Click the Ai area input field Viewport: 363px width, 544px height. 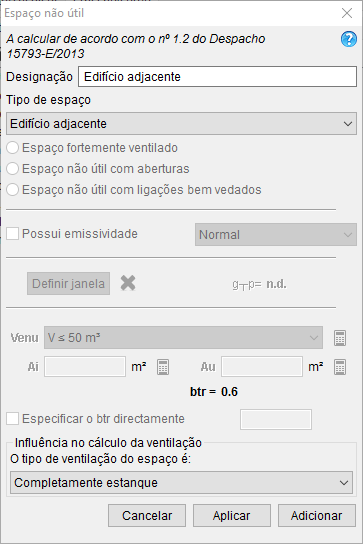(x=85, y=366)
